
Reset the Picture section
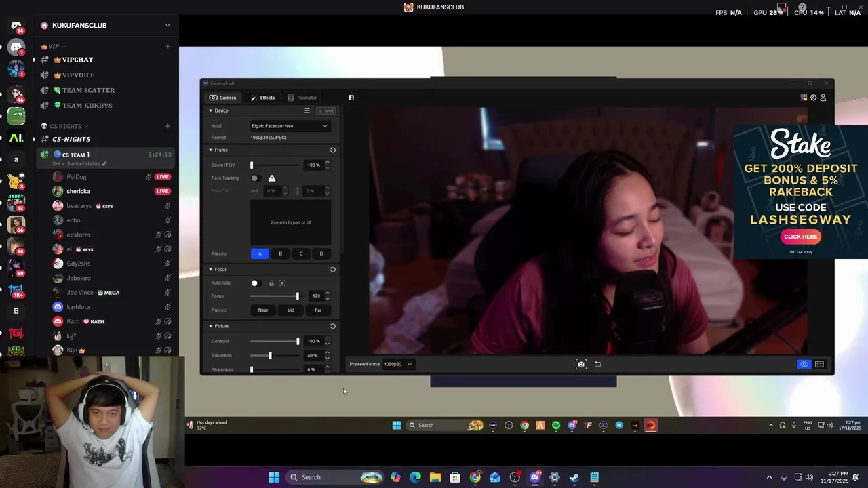click(333, 326)
